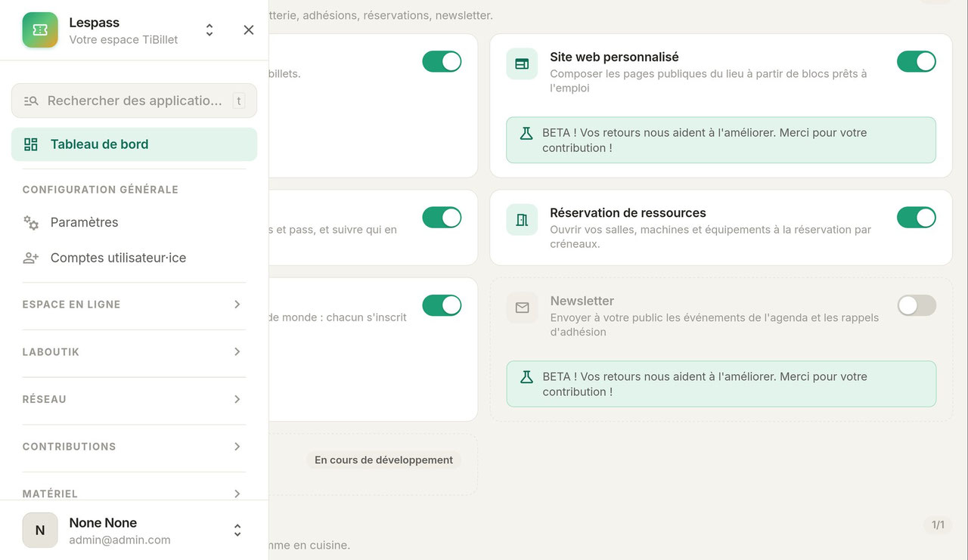Toggle the switch beside the text 'billets.'
Viewport: 968px width, 560px height.
(x=442, y=62)
